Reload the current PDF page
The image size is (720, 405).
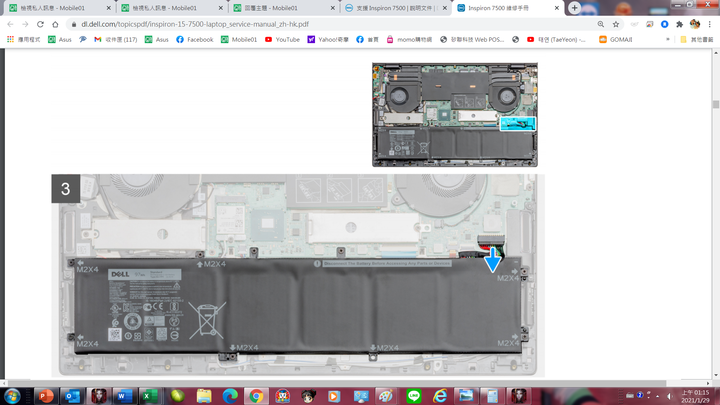[40, 24]
